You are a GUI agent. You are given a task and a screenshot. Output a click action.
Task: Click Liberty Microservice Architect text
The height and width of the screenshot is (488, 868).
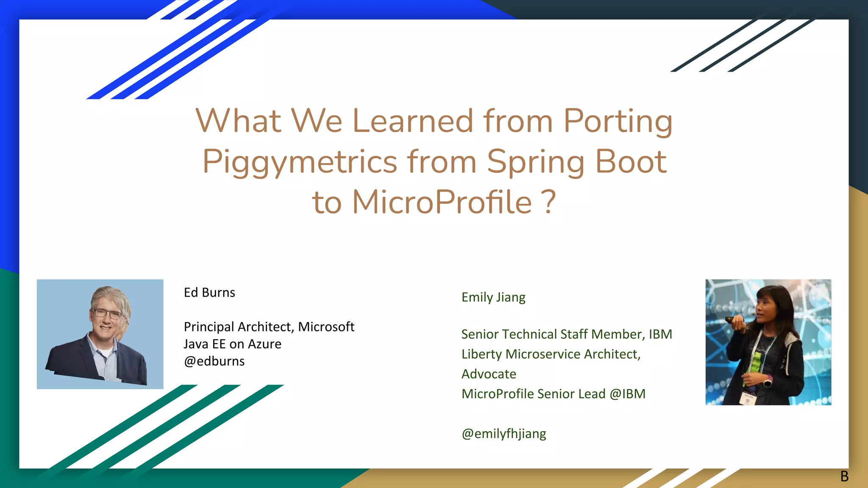551,354
